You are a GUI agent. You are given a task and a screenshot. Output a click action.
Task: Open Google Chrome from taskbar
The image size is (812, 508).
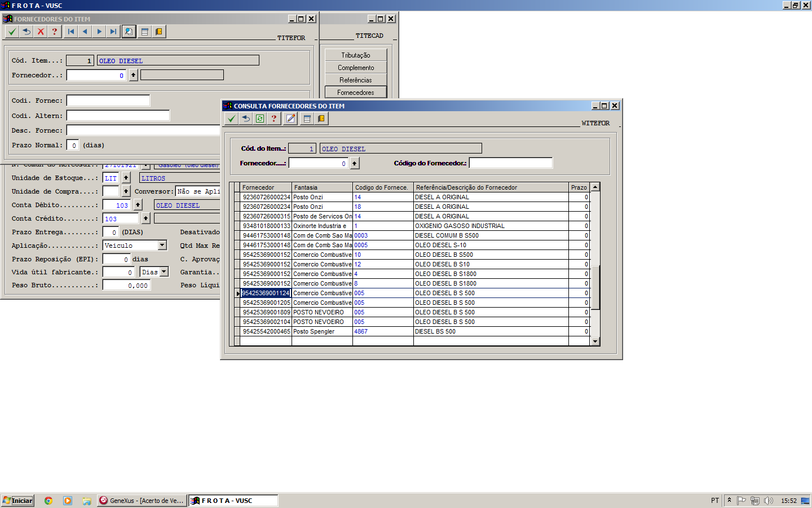(48, 501)
